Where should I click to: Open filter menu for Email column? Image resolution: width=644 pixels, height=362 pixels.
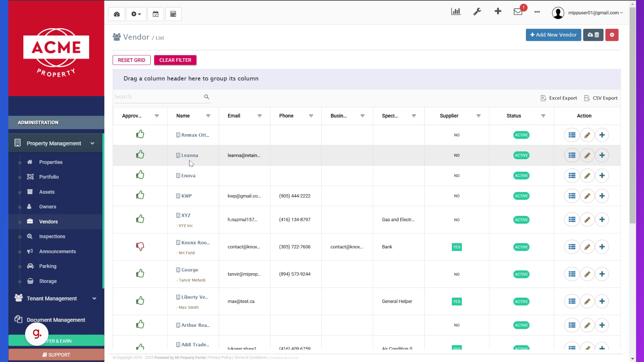(x=259, y=116)
